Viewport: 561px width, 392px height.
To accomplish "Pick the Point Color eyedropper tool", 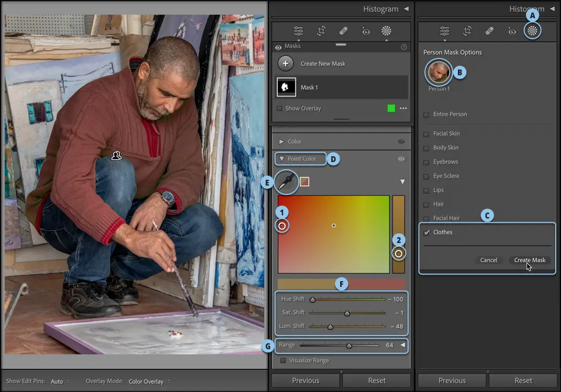I will coord(286,182).
